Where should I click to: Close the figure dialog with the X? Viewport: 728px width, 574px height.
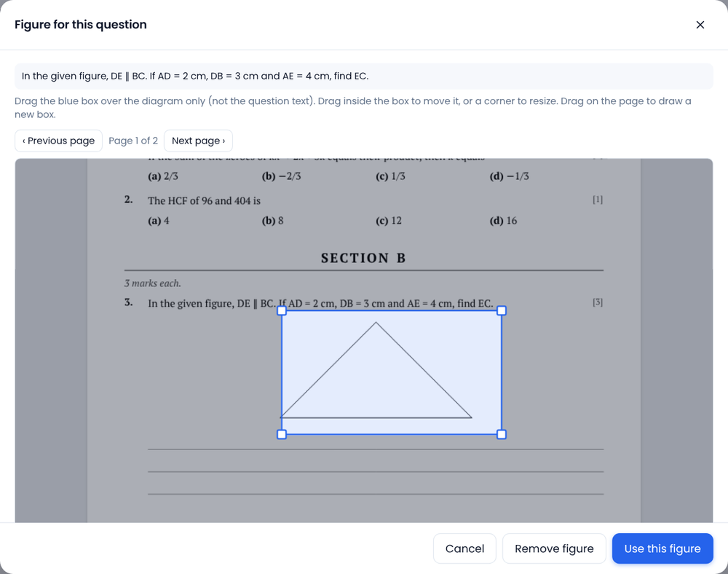click(x=700, y=25)
